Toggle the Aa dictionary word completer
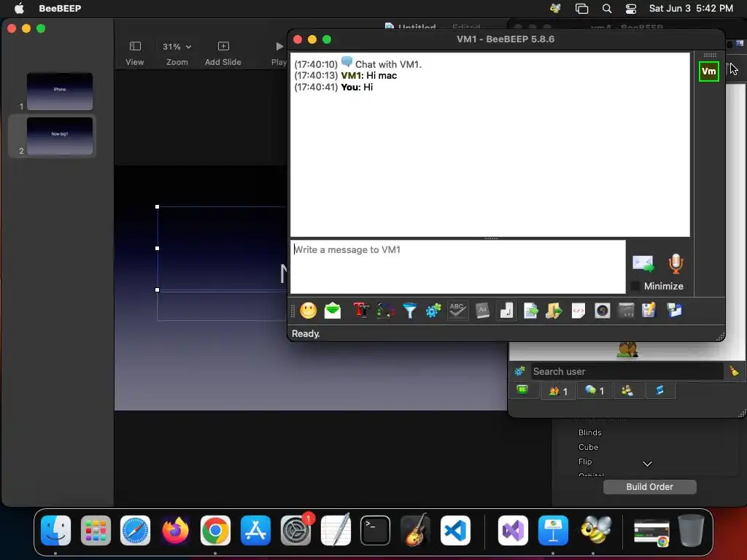Screen dimensions: 747x560 [x=482, y=311]
